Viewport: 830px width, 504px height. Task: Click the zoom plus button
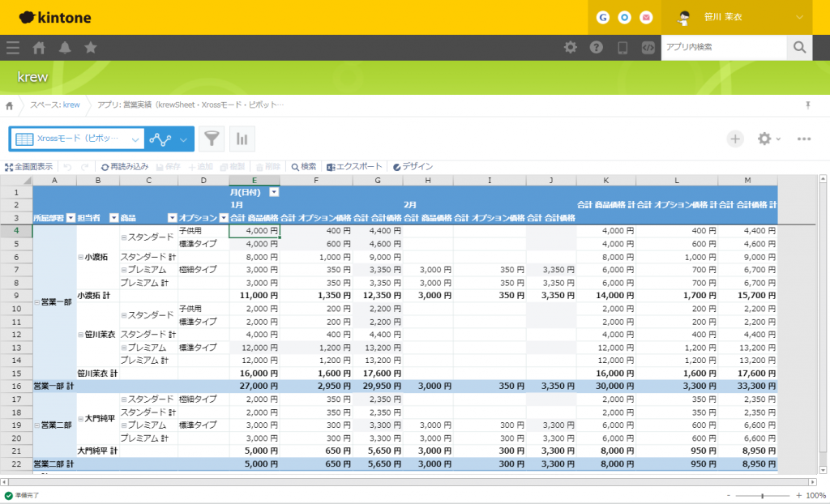[798, 496]
